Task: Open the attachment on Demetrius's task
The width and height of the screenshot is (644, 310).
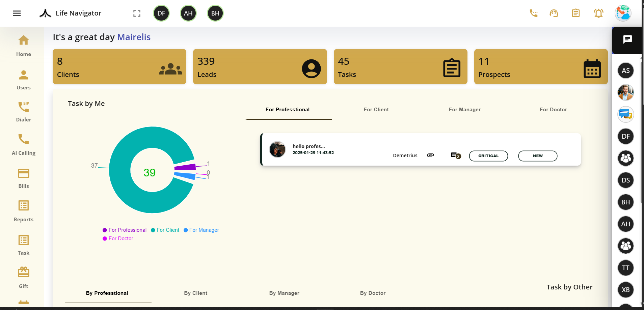Action: point(431,156)
